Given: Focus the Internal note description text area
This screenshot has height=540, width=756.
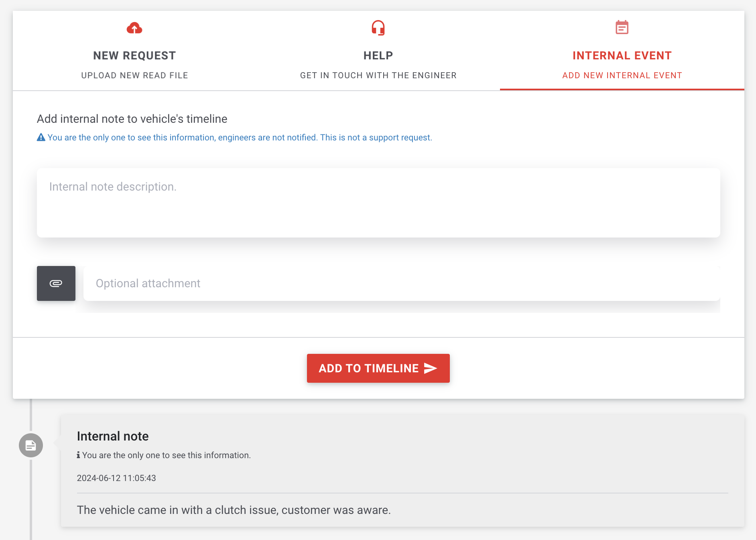Looking at the screenshot, I should pos(378,203).
